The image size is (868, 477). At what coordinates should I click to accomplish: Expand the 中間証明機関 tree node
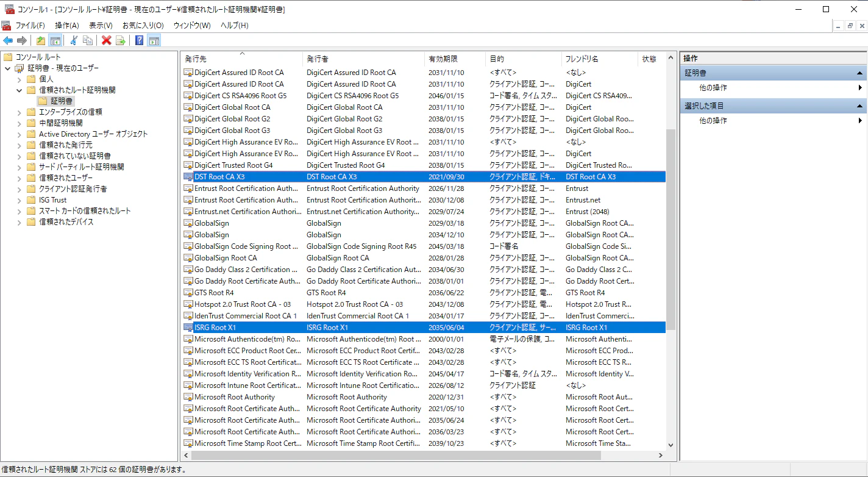[19, 123]
